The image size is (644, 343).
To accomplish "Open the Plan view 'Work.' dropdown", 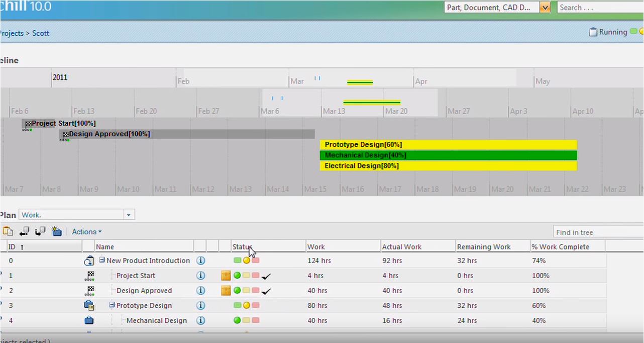I will pyautogui.click(x=129, y=215).
